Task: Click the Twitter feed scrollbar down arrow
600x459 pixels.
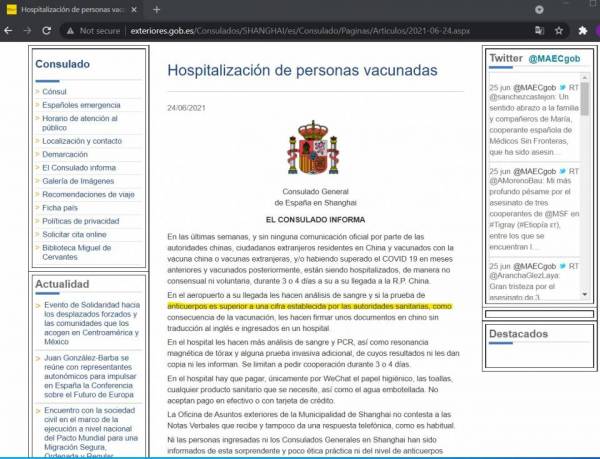Action: (x=585, y=294)
